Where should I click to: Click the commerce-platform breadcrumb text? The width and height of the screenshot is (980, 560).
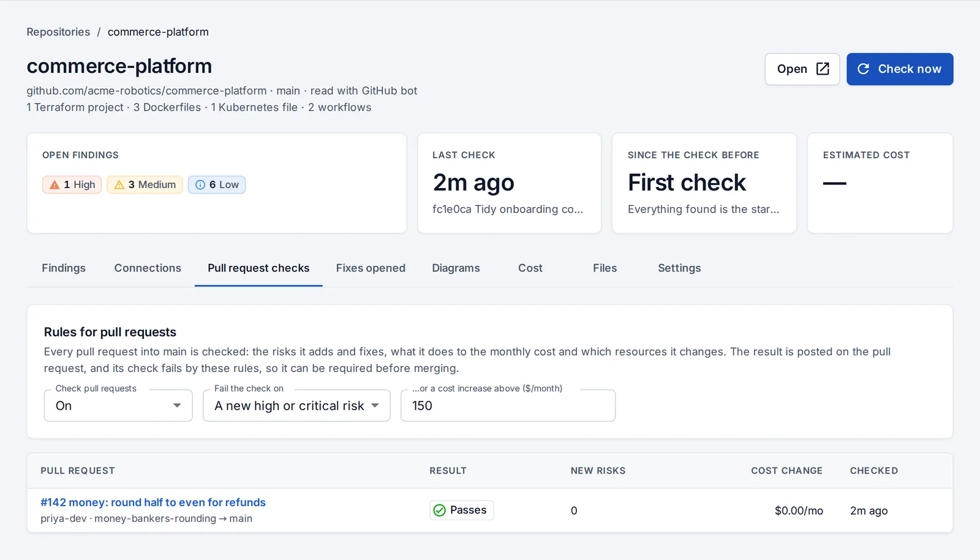coord(158,32)
